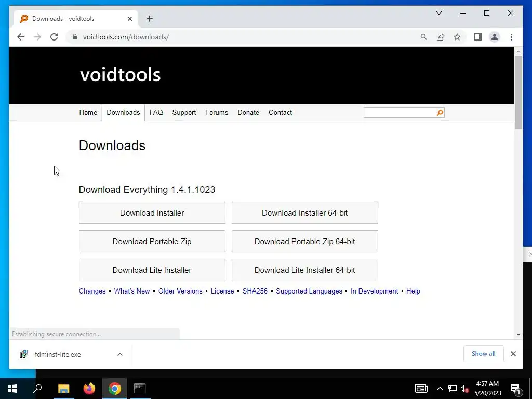The height and width of the screenshot is (399, 532).
Task: Open Chrome zoom magnifier in address bar
Action: (424, 37)
